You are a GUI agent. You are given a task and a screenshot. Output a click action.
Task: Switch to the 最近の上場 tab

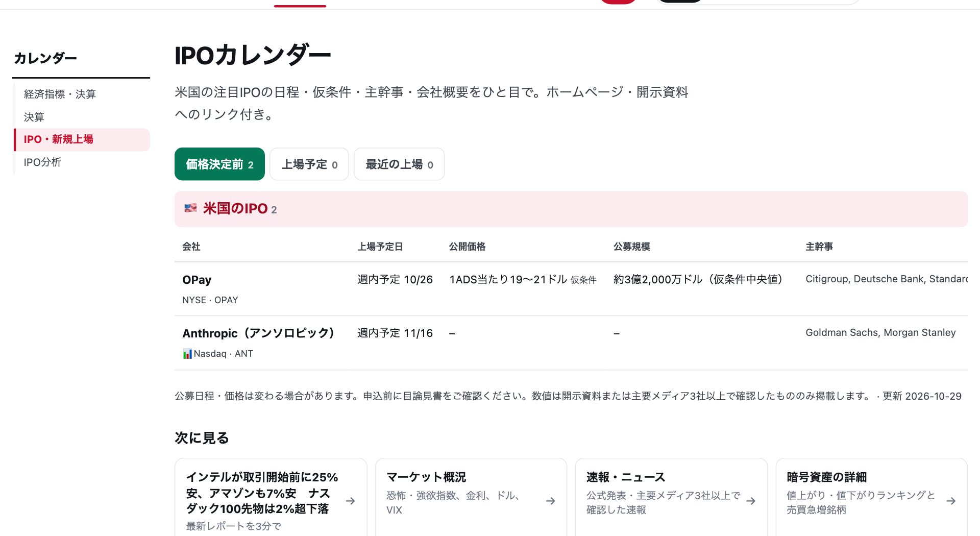tap(399, 164)
